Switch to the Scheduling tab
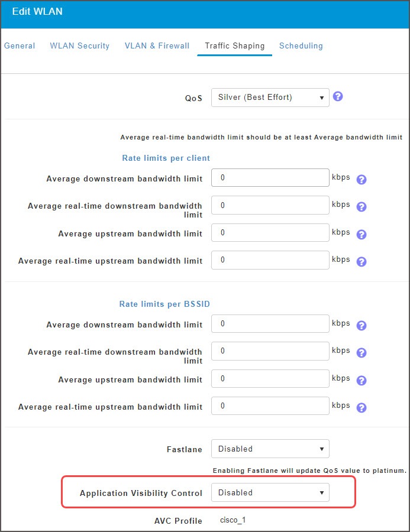The height and width of the screenshot is (532, 410). (x=301, y=46)
